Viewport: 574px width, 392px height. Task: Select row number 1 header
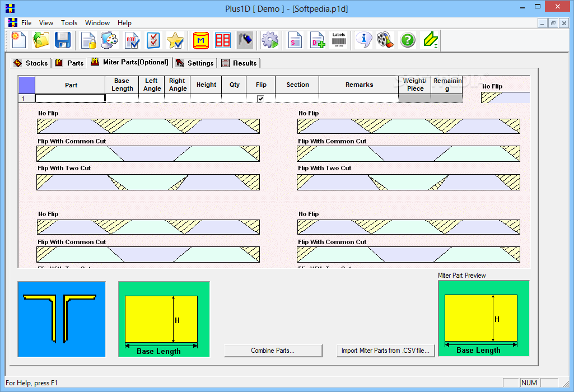[26, 99]
